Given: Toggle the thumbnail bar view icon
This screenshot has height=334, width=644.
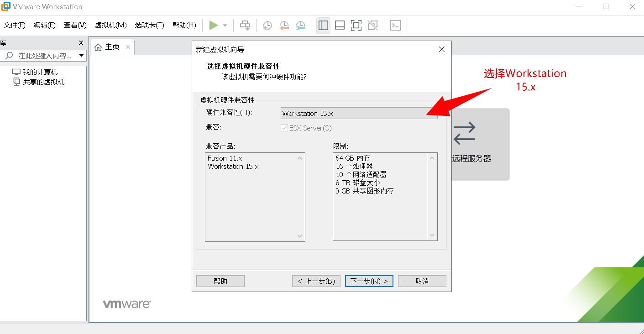Looking at the screenshot, I should (340, 26).
